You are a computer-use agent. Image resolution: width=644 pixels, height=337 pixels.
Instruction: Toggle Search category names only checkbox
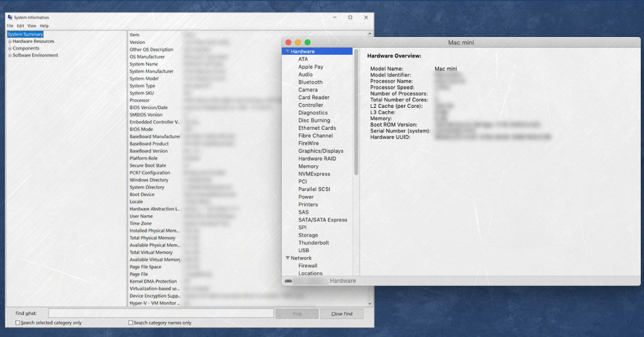[130, 323]
